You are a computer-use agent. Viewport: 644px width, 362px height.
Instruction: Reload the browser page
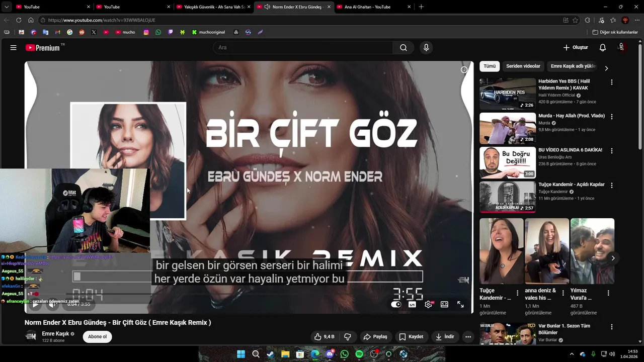(x=19, y=20)
